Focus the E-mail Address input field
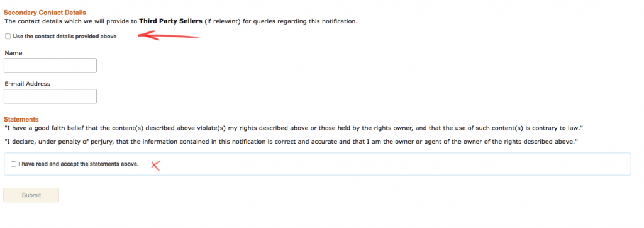The image size is (644, 228). pos(50,96)
